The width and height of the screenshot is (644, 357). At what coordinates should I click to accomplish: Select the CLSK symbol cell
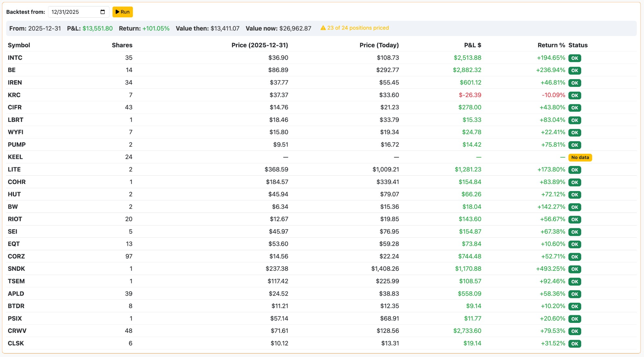16,343
